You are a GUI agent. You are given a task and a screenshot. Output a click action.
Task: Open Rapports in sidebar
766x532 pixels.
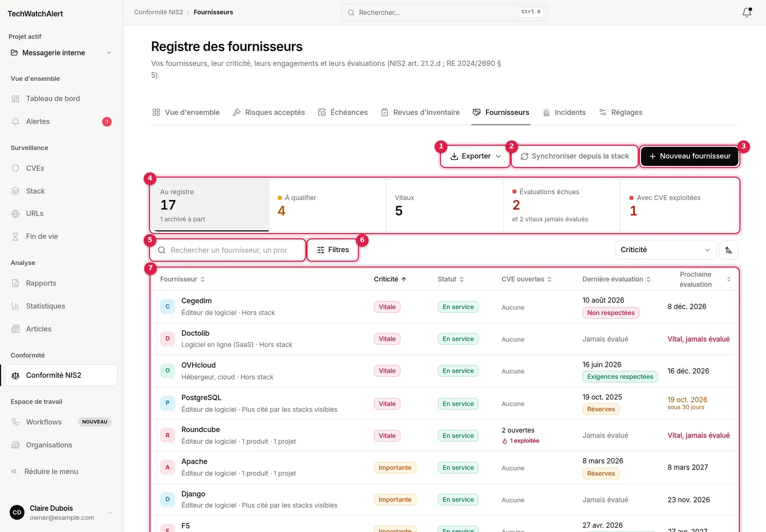pyautogui.click(x=61, y=283)
